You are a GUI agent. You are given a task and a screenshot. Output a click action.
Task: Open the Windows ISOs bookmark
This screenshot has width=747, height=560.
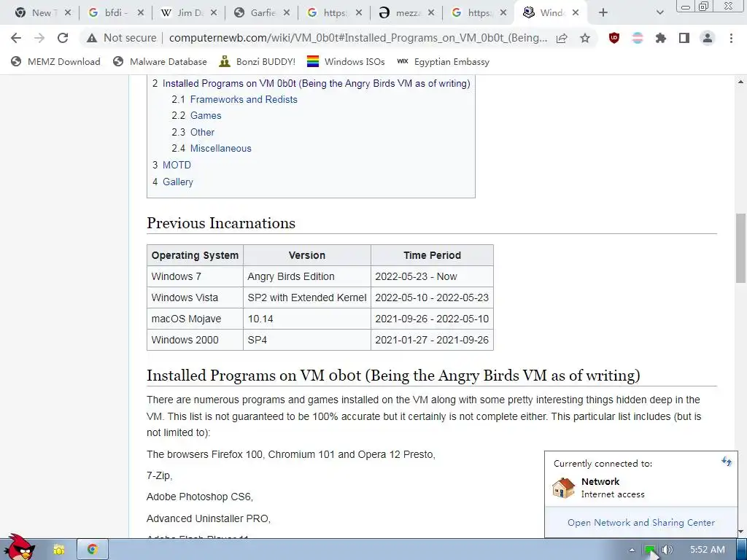pyautogui.click(x=346, y=62)
